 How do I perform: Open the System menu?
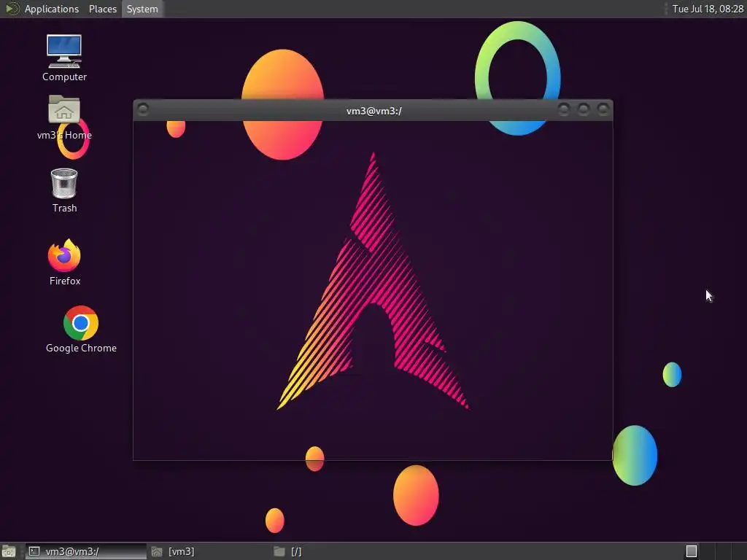tap(142, 9)
